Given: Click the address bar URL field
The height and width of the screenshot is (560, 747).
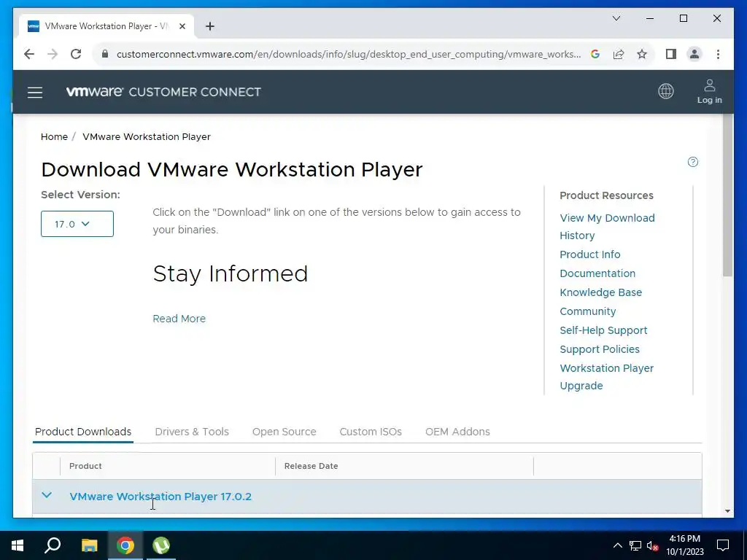Looking at the screenshot, I should pyautogui.click(x=348, y=54).
